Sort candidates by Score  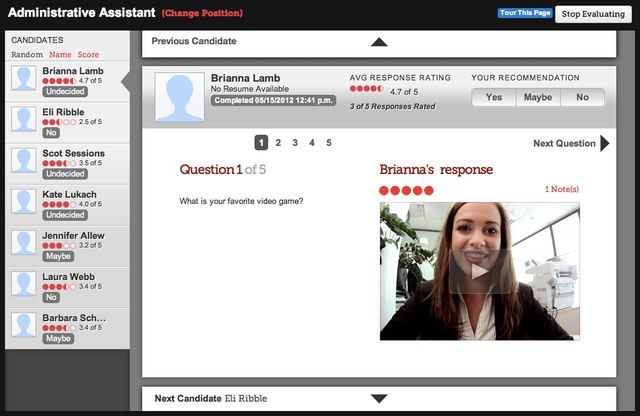pyautogui.click(x=88, y=54)
